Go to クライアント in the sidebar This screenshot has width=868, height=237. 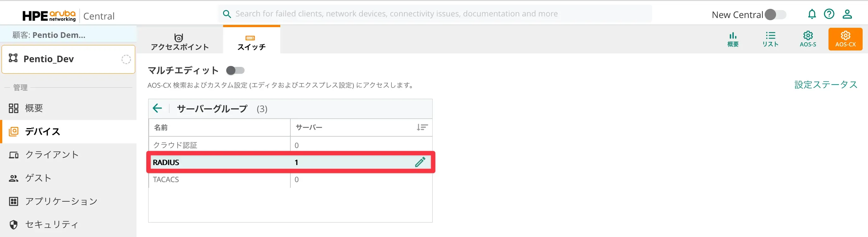click(52, 155)
